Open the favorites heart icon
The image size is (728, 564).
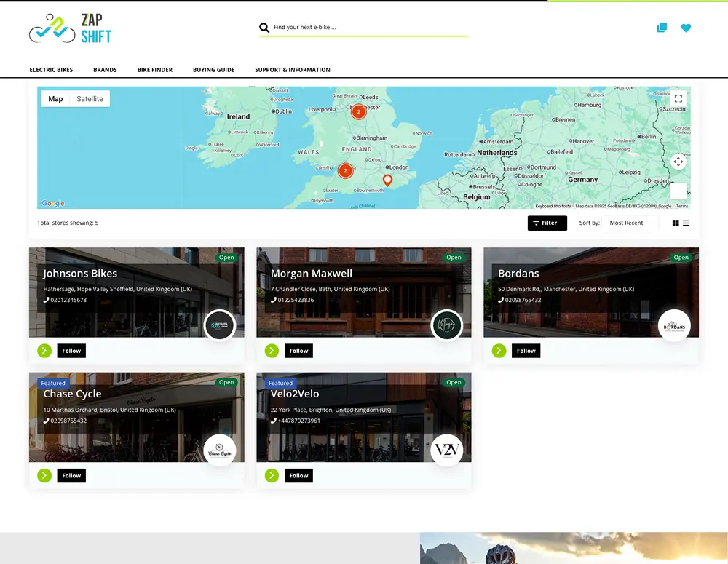(x=686, y=27)
